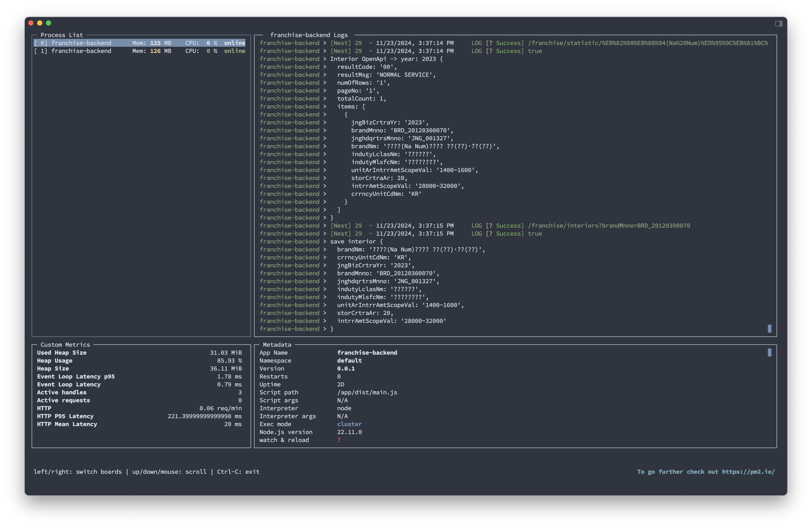This screenshot has width=812, height=528.
Task: Click the online status of process 1
Action: 234,51
